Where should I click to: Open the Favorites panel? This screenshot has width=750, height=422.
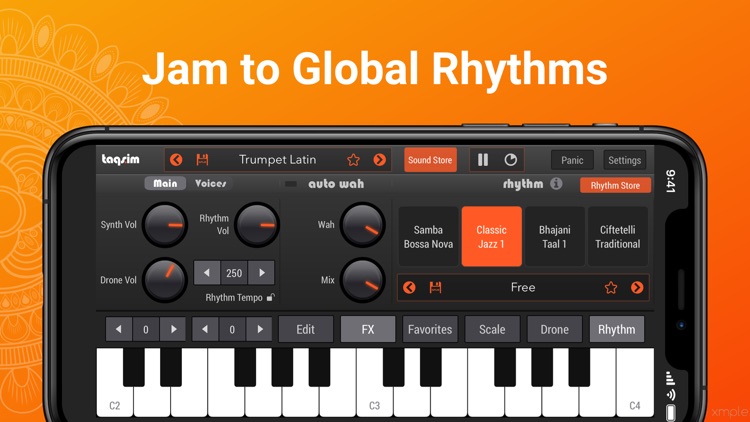click(430, 329)
